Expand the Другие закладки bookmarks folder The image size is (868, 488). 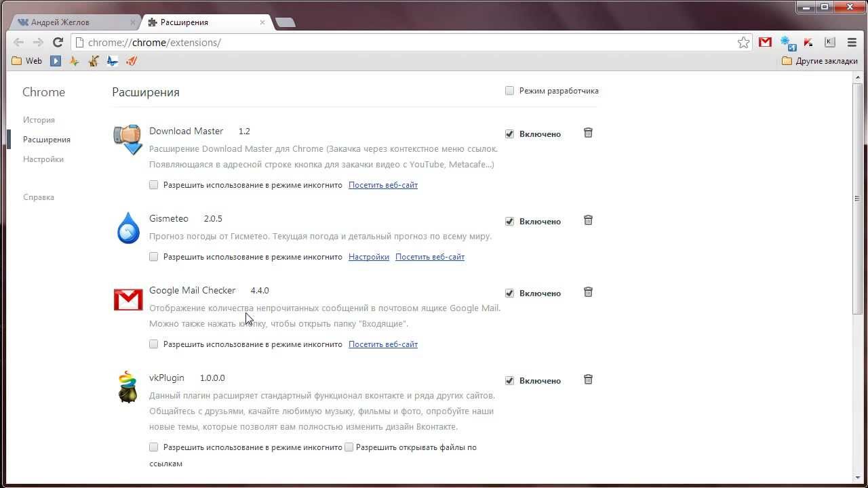820,61
